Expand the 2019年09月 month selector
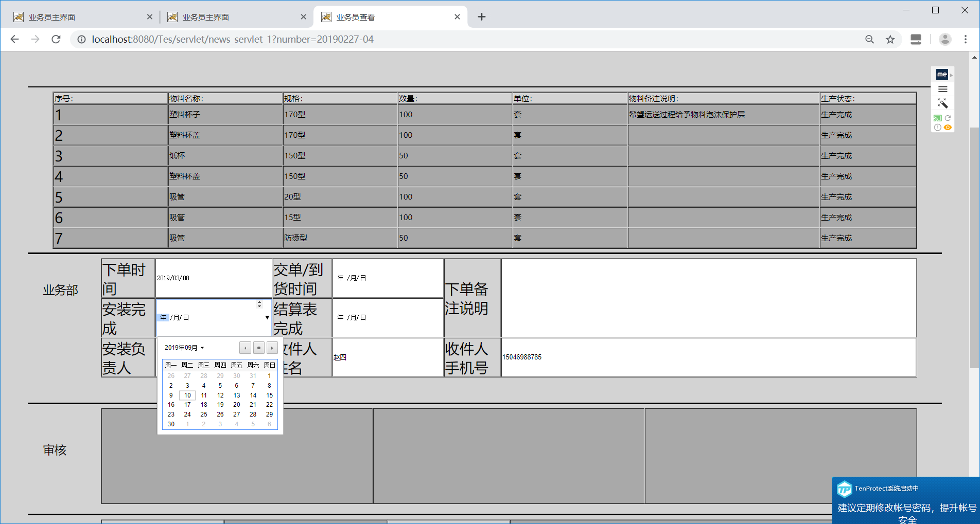The image size is (980, 524). [184, 348]
